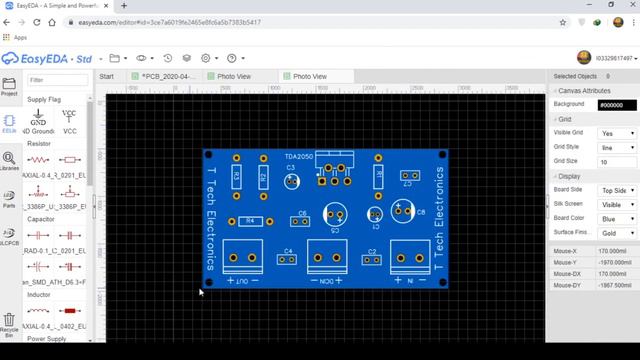Open Chrome profile avatar
This screenshot has width=640, height=360.
618,22
